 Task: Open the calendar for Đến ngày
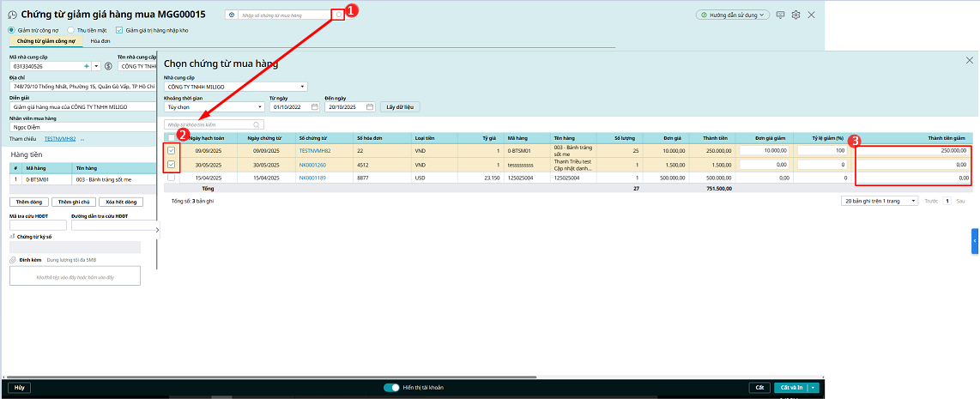click(x=370, y=107)
